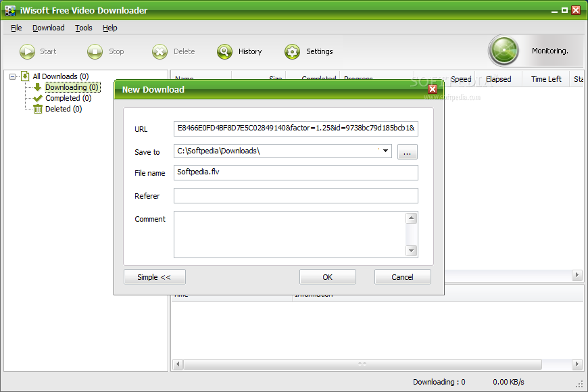Viewport: 588px width, 392px height.
Task: Close the iWisoft main window
Action: click(x=576, y=11)
